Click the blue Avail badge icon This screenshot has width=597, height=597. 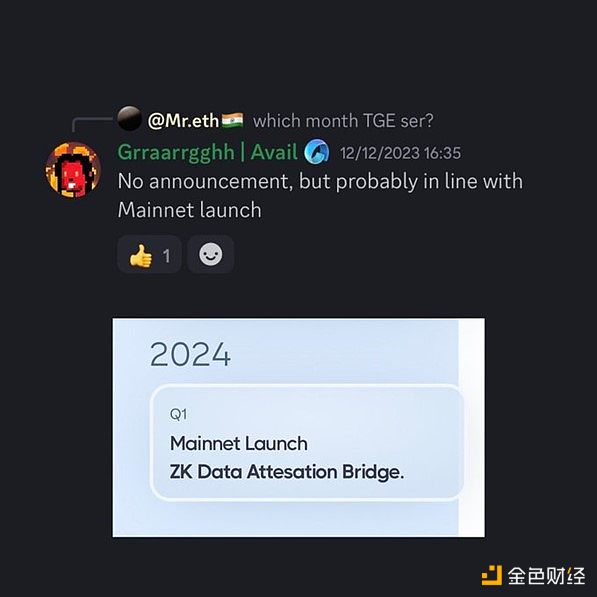[x=316, y=152]
